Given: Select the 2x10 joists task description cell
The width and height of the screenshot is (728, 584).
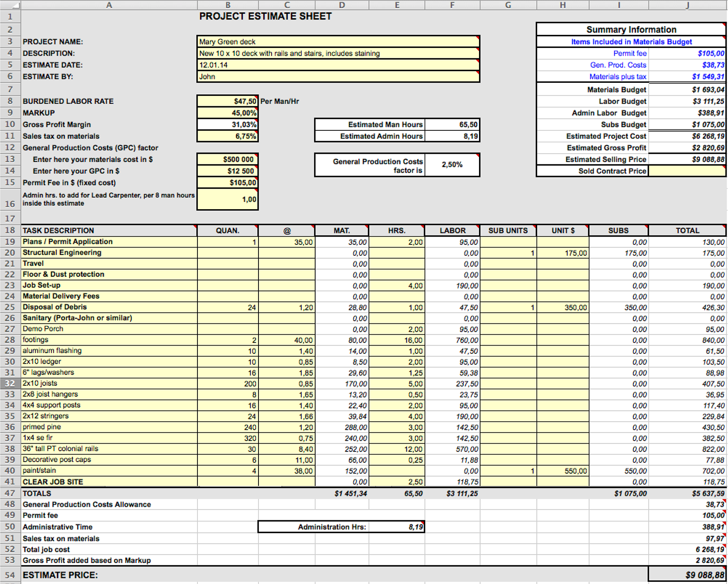Looking at the screenshot, I should point(109,383).
